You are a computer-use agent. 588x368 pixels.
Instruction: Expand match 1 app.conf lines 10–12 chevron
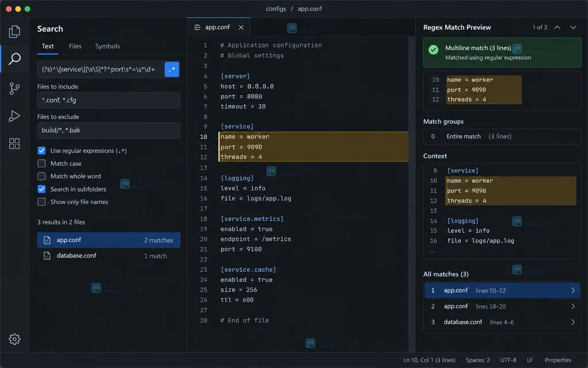[x=572, y=290]
